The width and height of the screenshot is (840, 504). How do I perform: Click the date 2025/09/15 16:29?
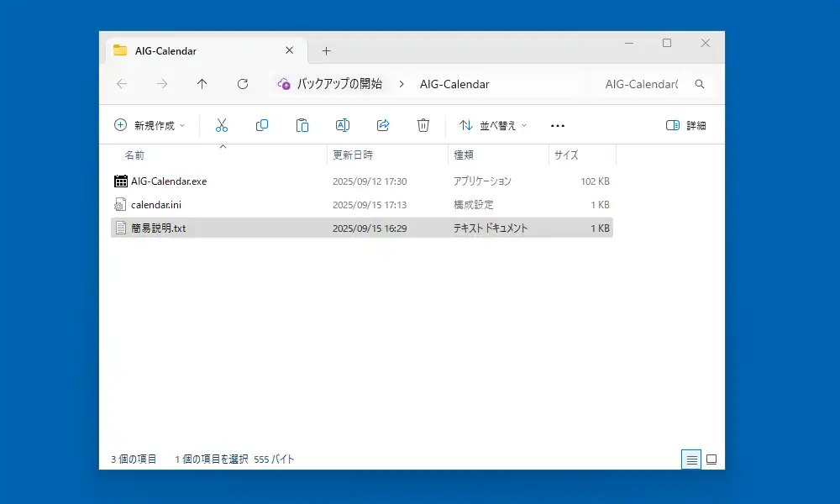tap(370, 228)
